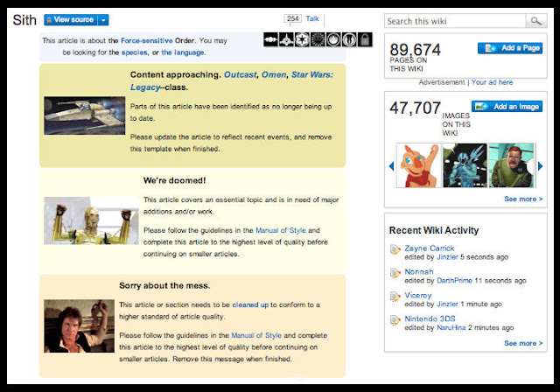Click the Sith page title
The width and height of the screenshot is (560, 392).
pos(24,20)
